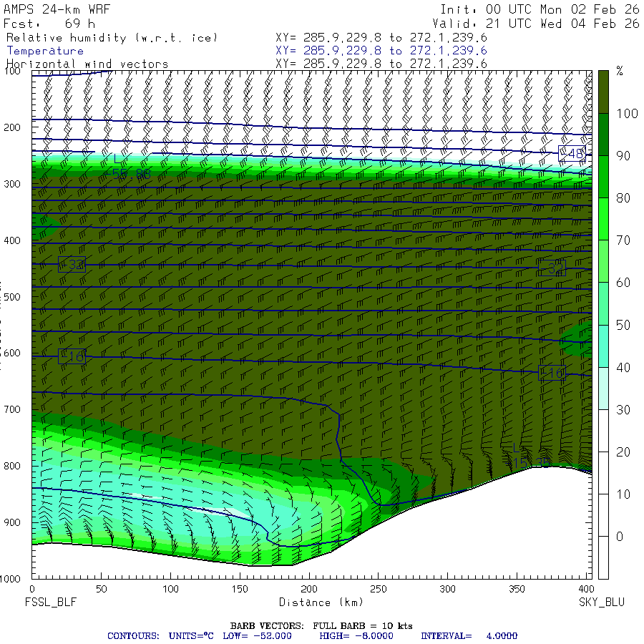Click the 'Fcst: 69 h' forecast label

(x=49, y=24)
